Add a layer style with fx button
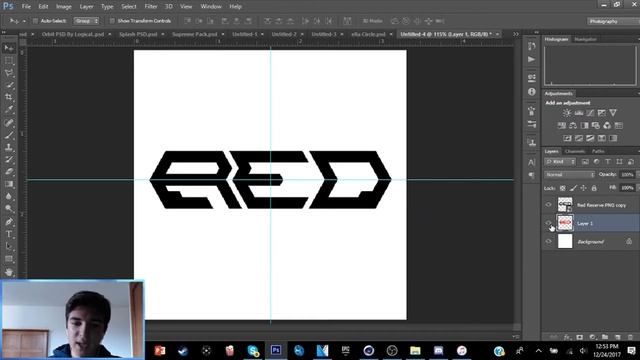 (x=567, y=337)
